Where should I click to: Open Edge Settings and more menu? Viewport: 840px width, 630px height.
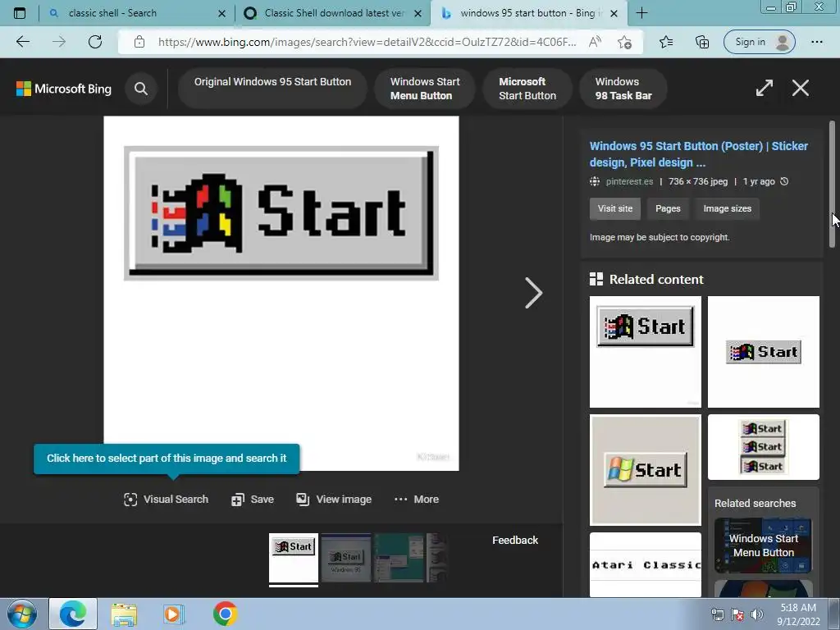click(816, 42)
